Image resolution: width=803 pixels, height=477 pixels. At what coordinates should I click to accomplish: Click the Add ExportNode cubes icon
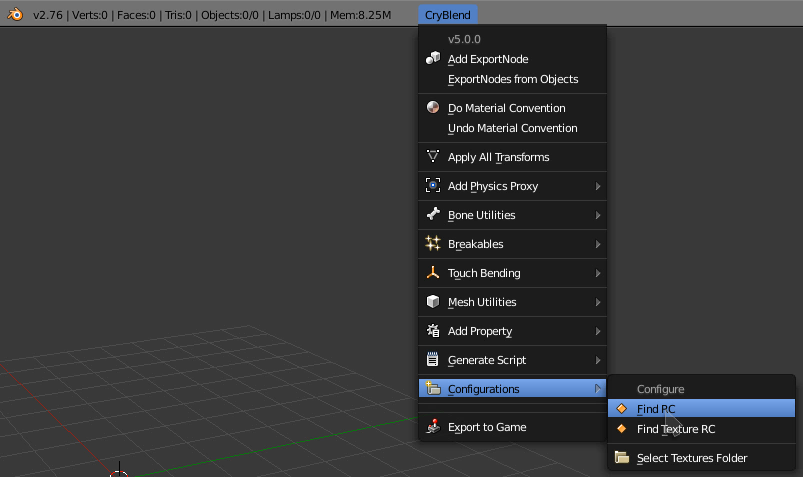pyautogui.click(x=433, y=58)
